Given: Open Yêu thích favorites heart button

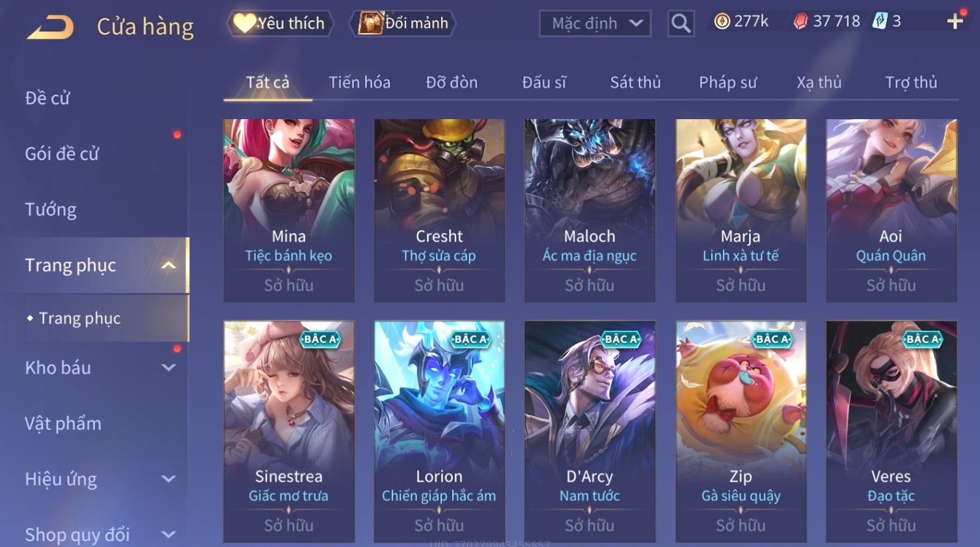Looking at the screenshot, I should (280, 23).
